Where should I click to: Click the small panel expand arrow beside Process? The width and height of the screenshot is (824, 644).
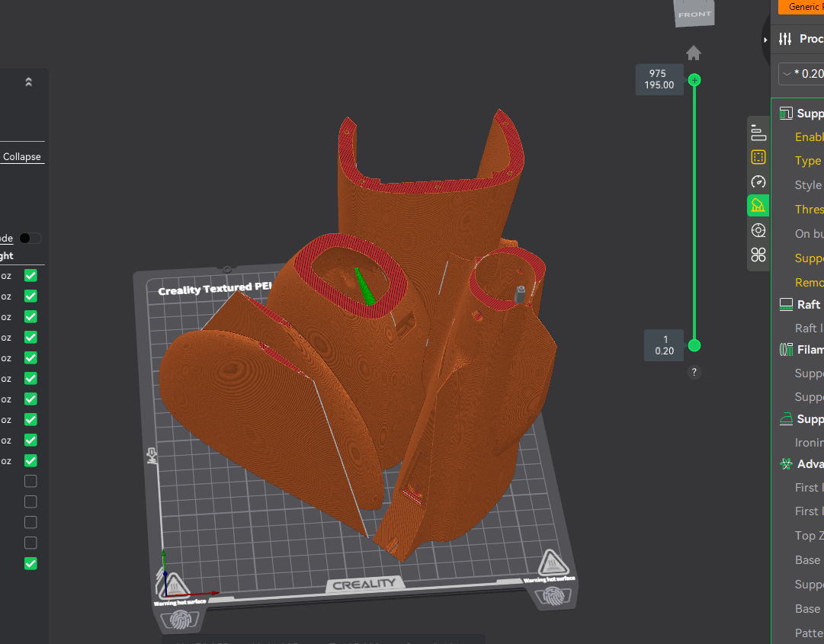pos(765,40)
